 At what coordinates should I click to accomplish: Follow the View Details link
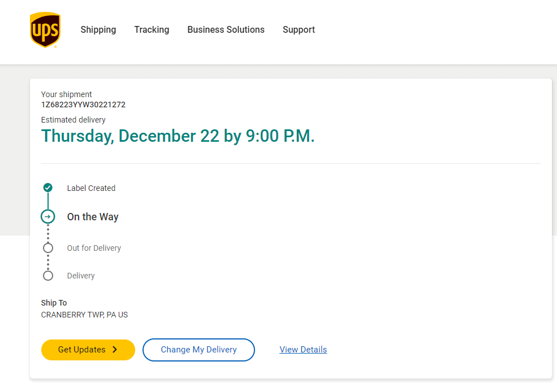point(303,350)
